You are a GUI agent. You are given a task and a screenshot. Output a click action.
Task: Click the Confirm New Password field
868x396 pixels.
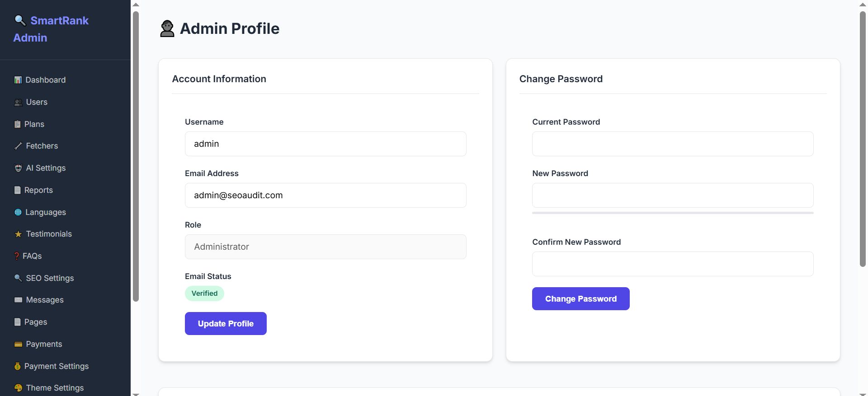[673, 264]
